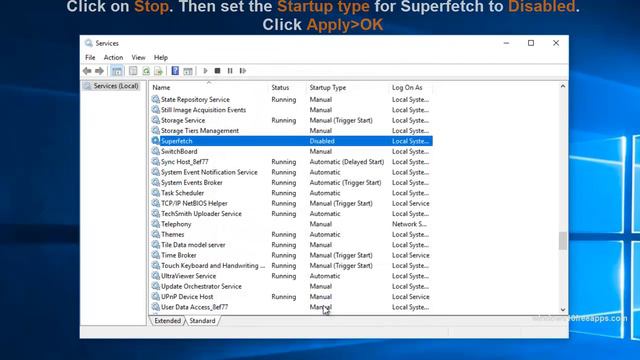Click the gear icon beside Telephony
The image size is (640, 360).
tap(156, 224)
